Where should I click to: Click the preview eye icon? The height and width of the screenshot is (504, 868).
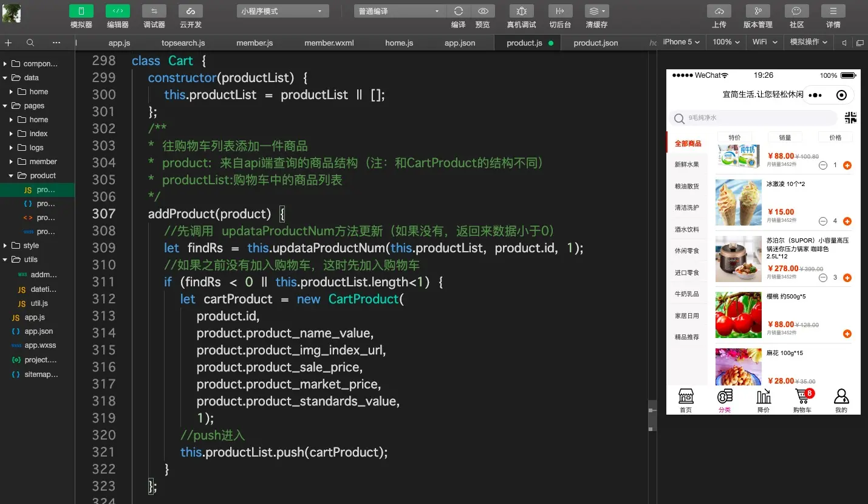coord(483,11)
